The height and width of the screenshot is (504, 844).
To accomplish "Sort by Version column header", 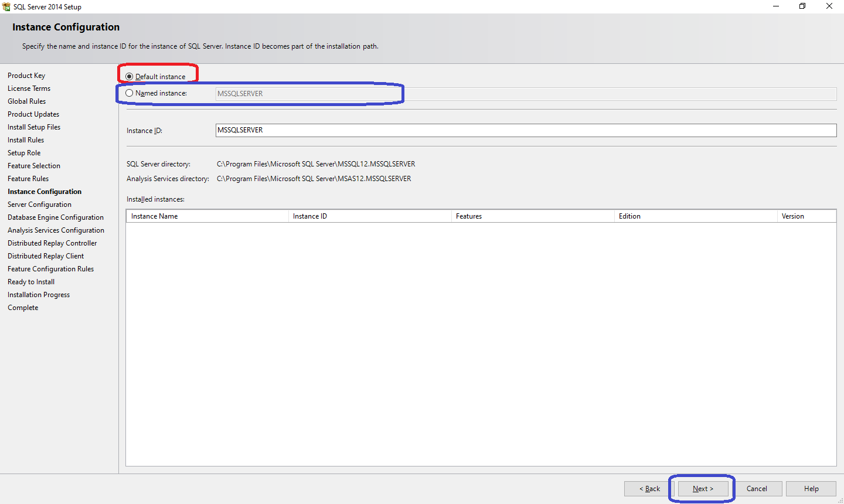I will pyautogui.click(x=806, y=216).
